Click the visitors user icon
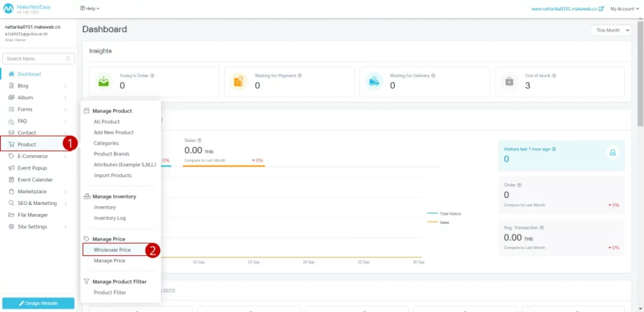 click(612, 153)
